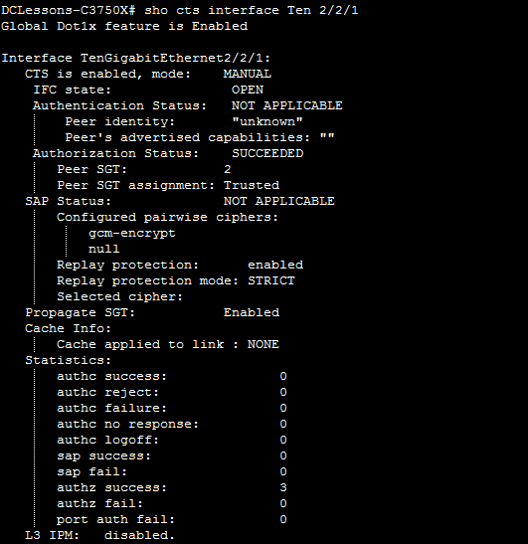Click the Authorization Status SUCCEEDED value
Screen dimensions: 528x544
point(267,153)
